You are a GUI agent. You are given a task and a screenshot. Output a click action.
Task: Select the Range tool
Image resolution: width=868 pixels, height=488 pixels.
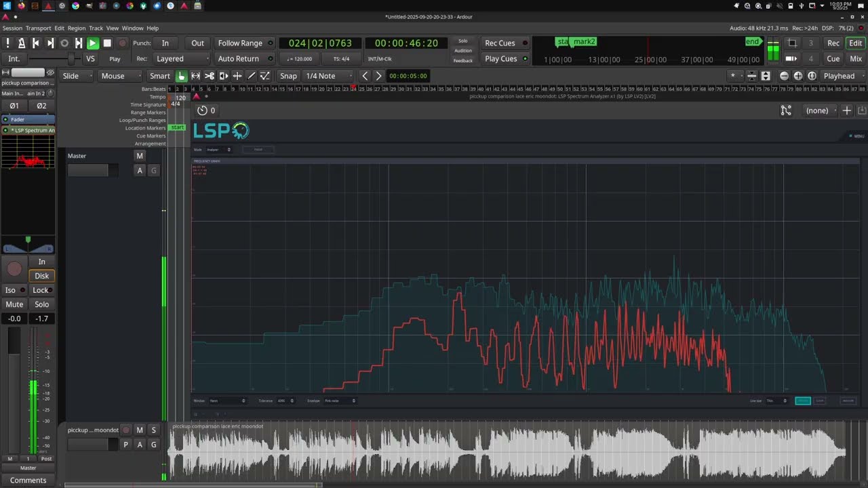(195, 76)
